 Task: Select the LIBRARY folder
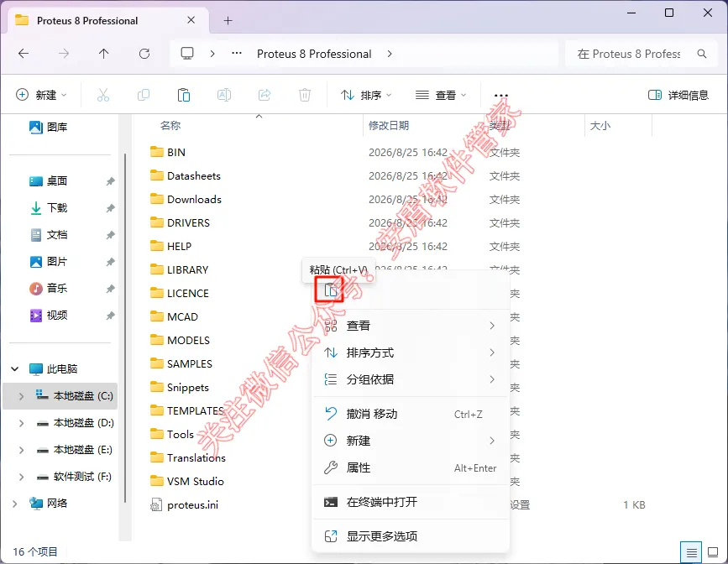179,269
